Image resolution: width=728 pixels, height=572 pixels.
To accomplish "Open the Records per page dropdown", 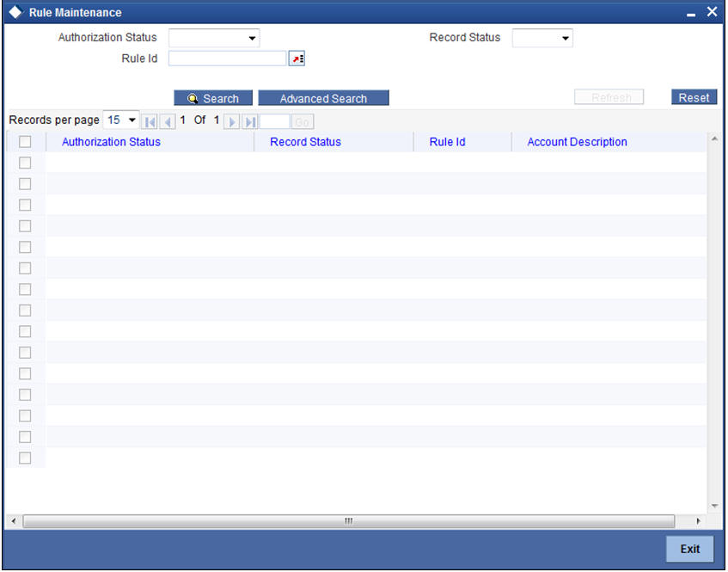I will [120, 120].
